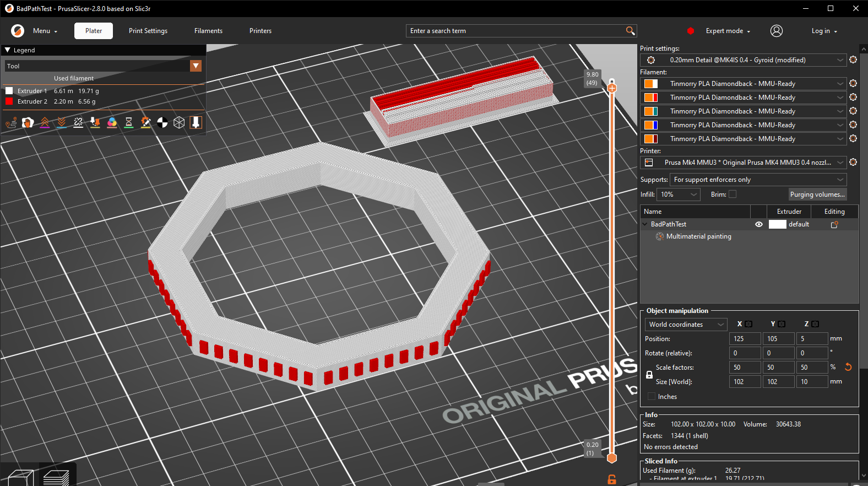Viewport: 868px width, 486px height.
Task: Mirror object along Y axis
Action: point(782,324)
